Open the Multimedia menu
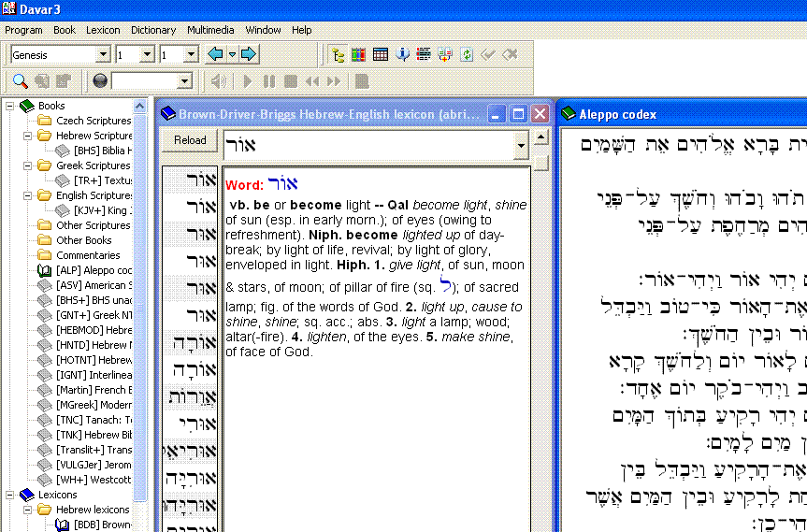 click(210, 30)
